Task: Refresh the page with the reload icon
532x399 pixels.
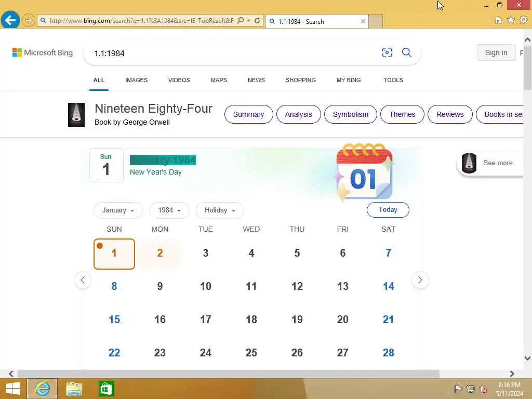Action: click(x=257, y=21)
